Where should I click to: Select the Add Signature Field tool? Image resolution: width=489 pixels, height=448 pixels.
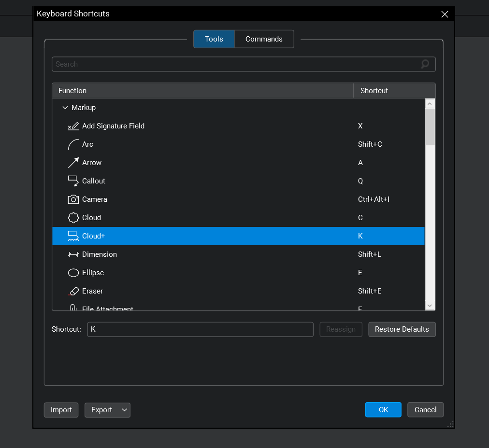114,126
